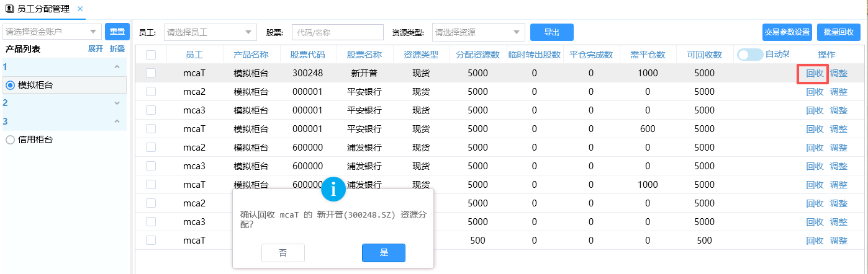The width and height of the screenshot is (868, 274).
Task: Click 否 to cancel the recovery dialog
Action: [x=283, y=253]
